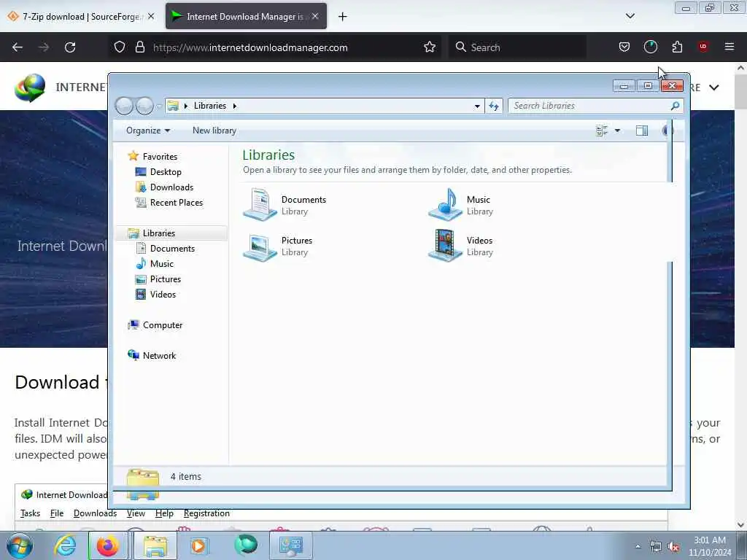Image resolution: width=747 pixels, height=560 pixels.
Task: Open Explorer help icon in the toolbar
Action: [x=667, y=131]
